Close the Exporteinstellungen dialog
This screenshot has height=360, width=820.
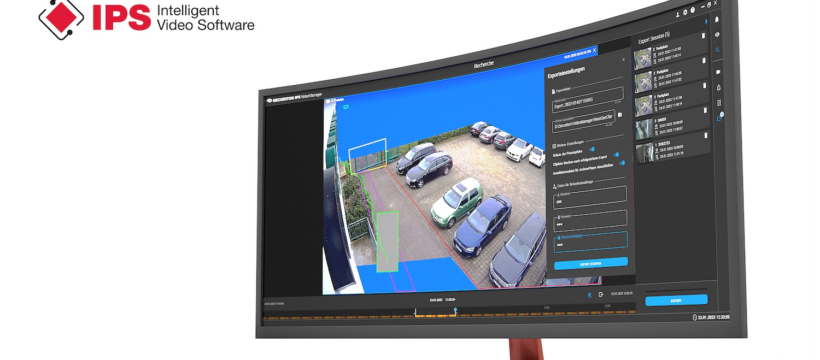[623, 60]
